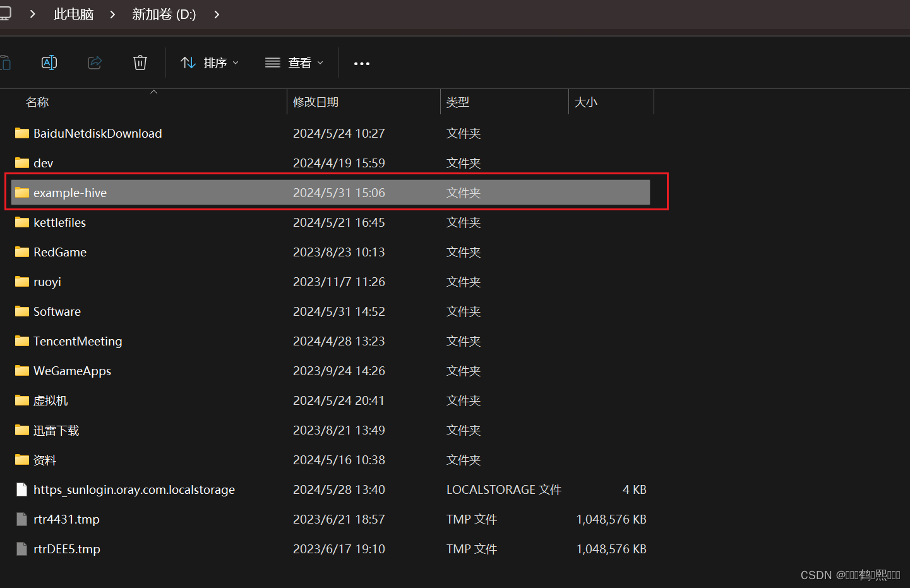Select the 虚拟机 folder name
The width and height of the screenshot is (910, 588).
[51, 400]
